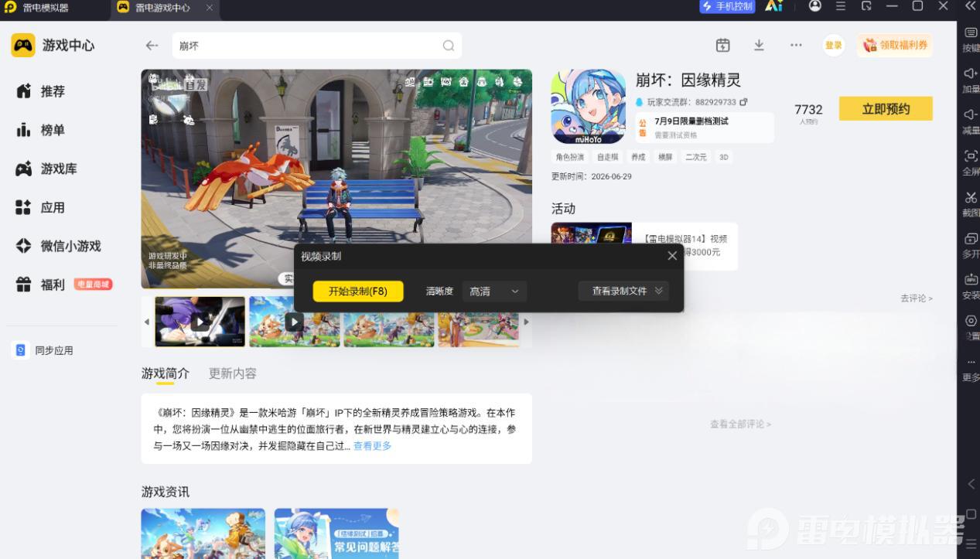Copy the player group number 882929733

(743, 102)
